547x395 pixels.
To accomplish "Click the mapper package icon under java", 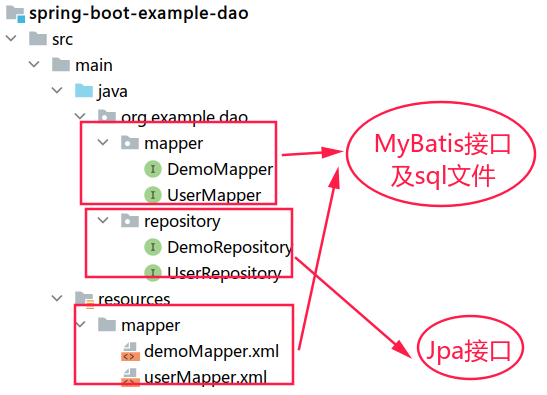I will click(130, 143).
